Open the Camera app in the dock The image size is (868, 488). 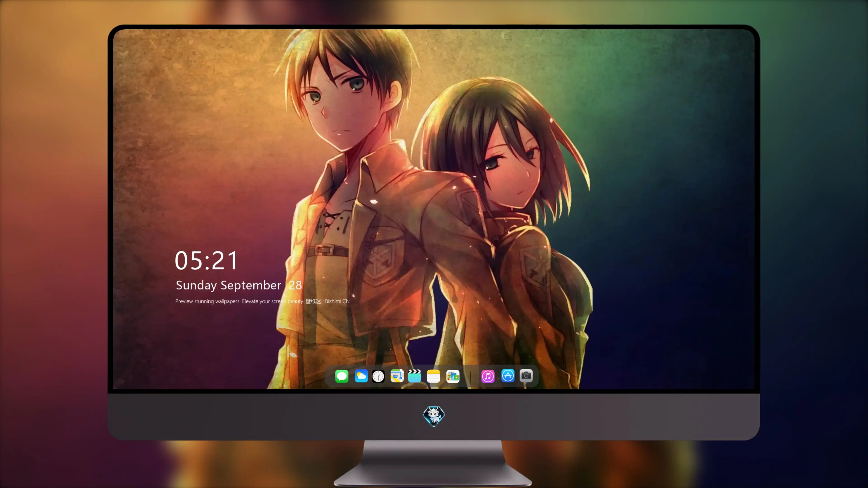click(x=526, y=376)
